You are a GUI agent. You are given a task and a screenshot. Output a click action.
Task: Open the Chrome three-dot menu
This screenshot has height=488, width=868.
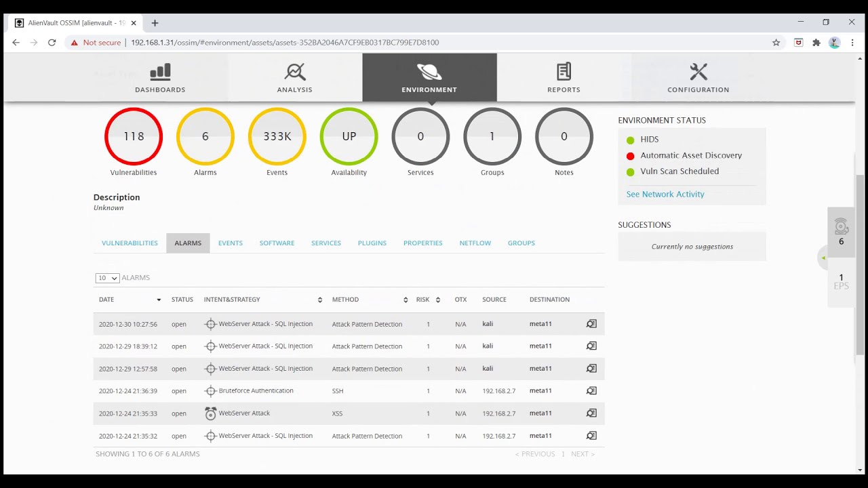[x=852, y=42]
